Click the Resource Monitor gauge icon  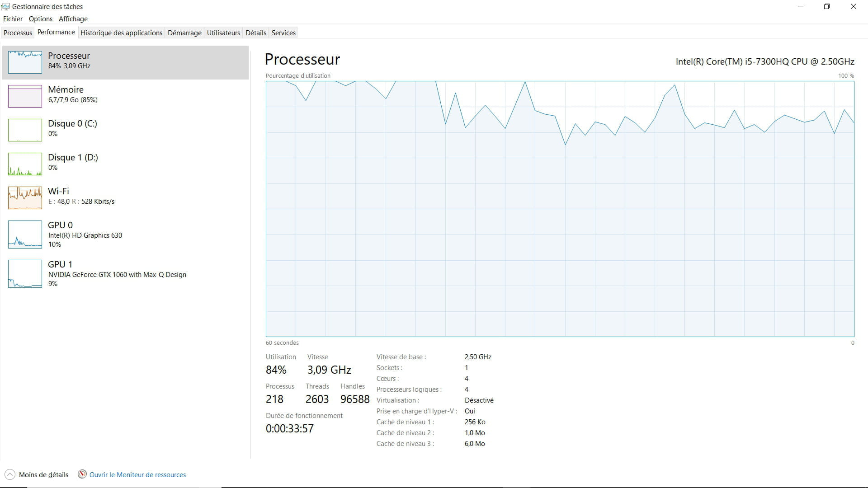[82, 474]
